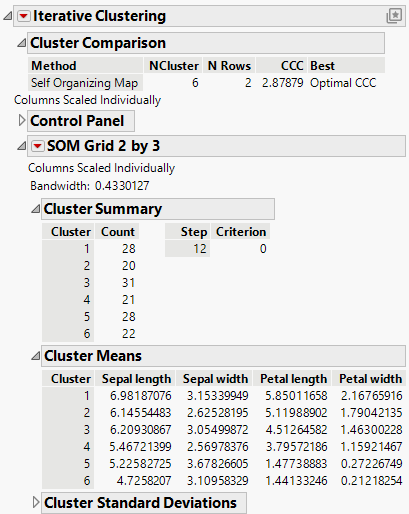Expand the Control Panel section
This screenshot has height=514, width=409.
click(x=21, y=121)
